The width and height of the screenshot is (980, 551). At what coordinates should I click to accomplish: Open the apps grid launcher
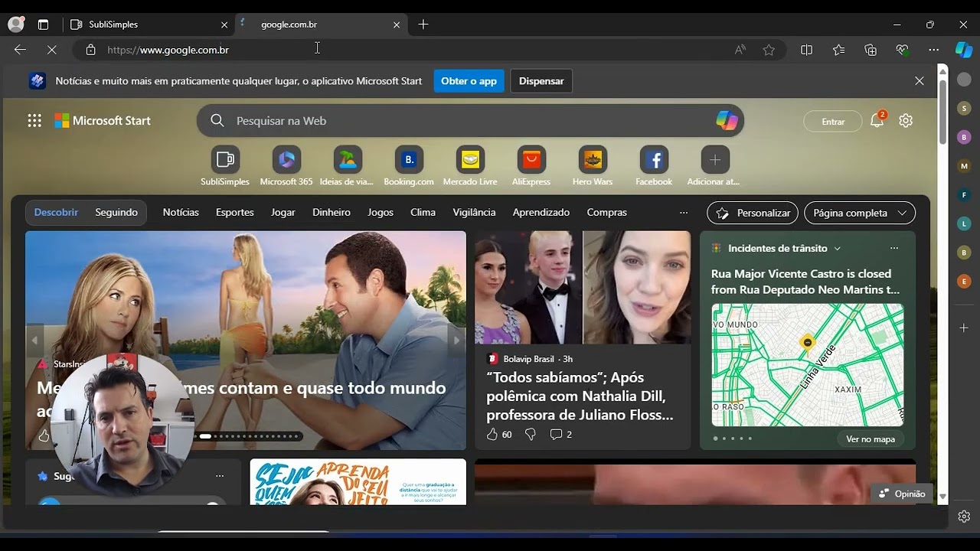pos(34,120)
